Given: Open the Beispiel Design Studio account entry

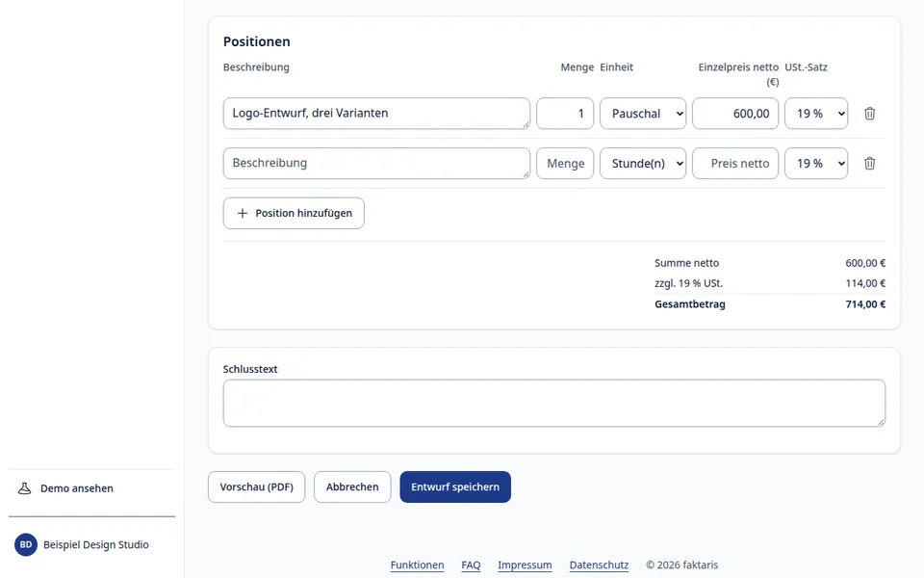Looking at the screenshot, I should [x=92, y=544].
